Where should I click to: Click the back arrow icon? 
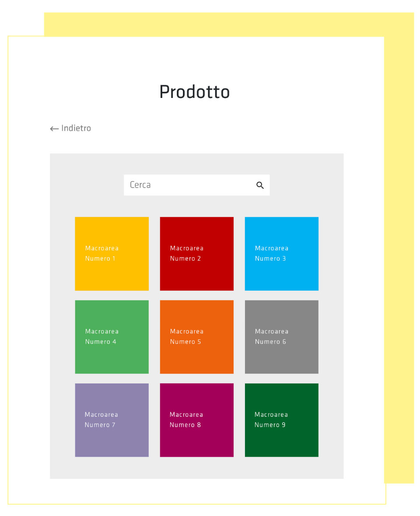(x=54, y=129)
